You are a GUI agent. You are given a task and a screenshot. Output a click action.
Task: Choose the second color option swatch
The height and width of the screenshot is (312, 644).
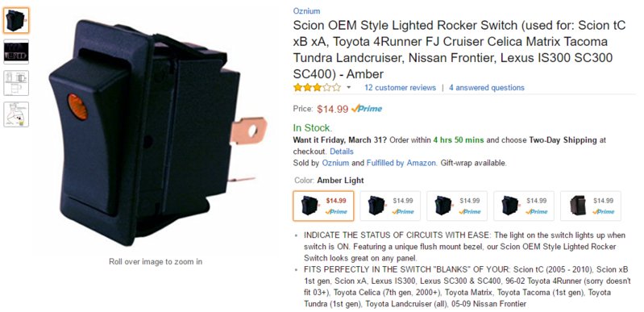pyautogui.click(x=390, y=206)
